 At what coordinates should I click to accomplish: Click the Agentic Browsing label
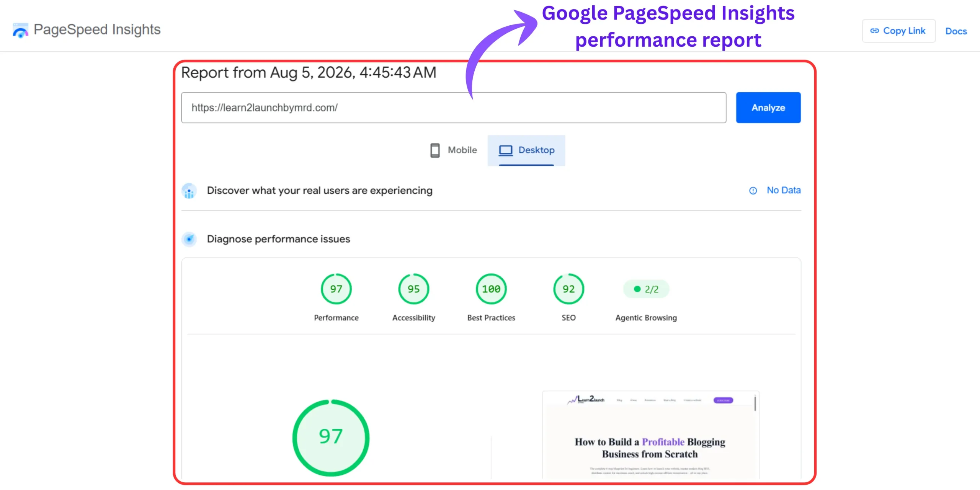point(646,318)
